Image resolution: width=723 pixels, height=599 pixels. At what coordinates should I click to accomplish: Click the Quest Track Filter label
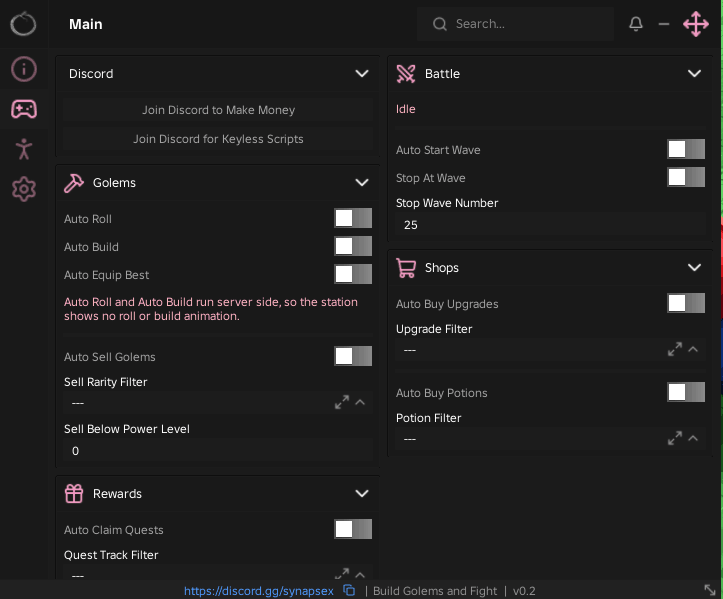tap(111, 555)
